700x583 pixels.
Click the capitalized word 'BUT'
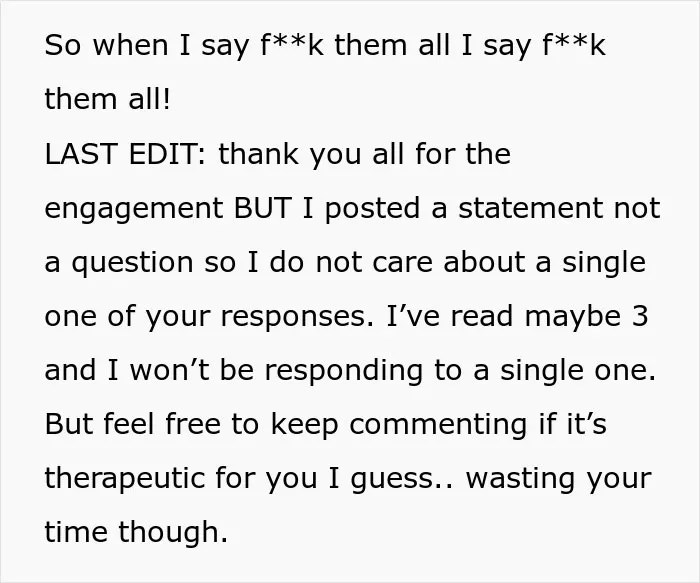coord(262,208)
